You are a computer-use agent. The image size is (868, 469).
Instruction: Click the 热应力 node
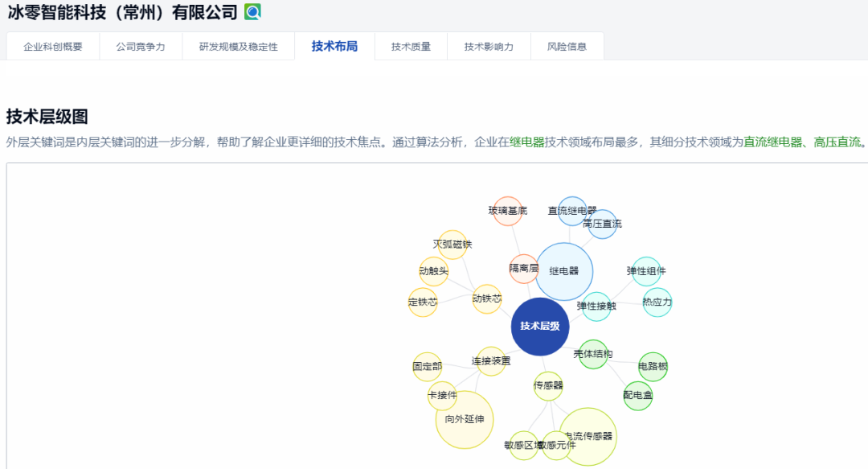(657, 302)
